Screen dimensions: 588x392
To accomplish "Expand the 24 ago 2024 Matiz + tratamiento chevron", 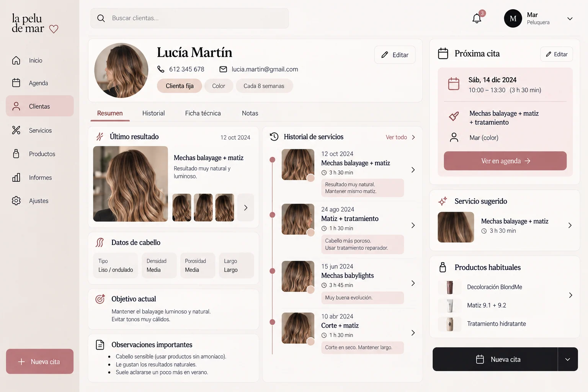I will point(413,225).
